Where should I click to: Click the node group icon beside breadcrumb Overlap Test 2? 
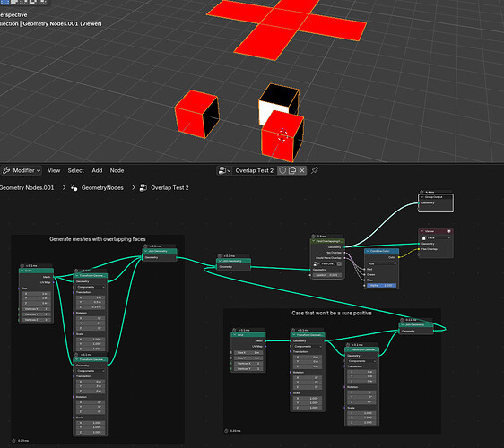pos(143,188)
